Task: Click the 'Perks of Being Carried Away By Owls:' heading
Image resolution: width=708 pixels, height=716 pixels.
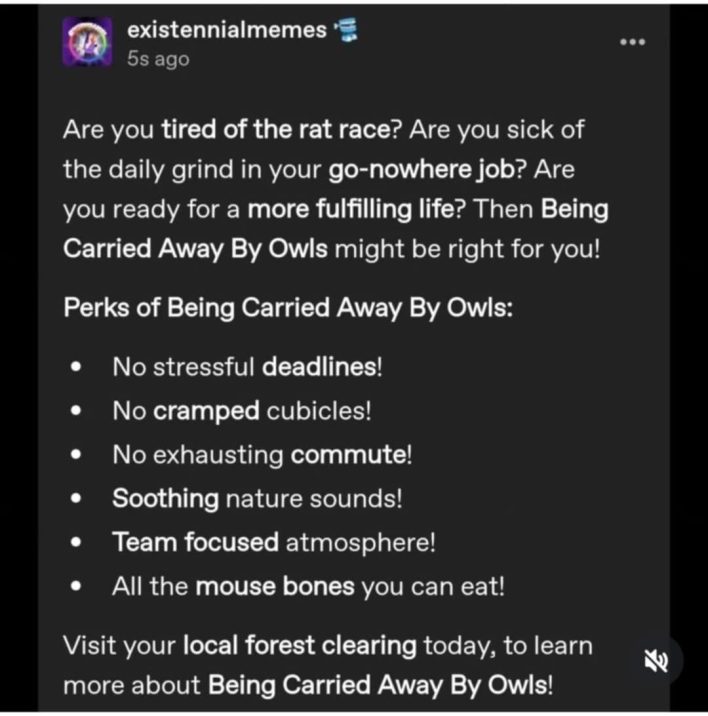Action: pos(288,306)
